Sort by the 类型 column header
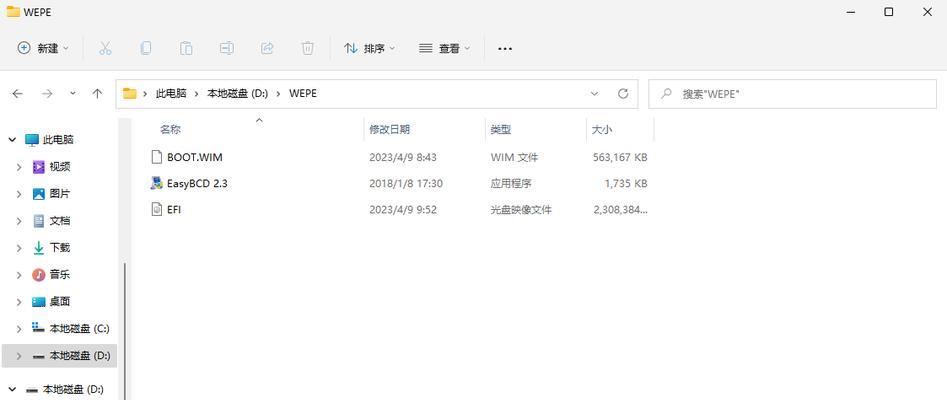 pyautogui.click(x=501, y=129)
